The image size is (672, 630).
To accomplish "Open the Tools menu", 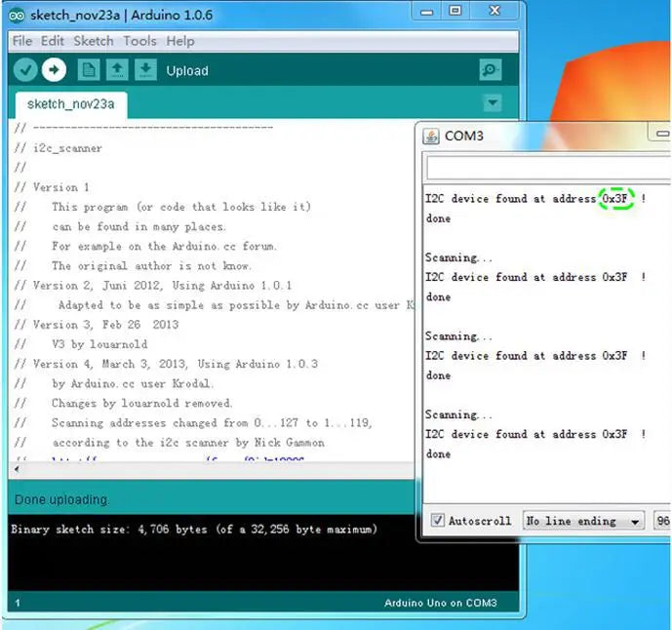I will tap(139, 41).
